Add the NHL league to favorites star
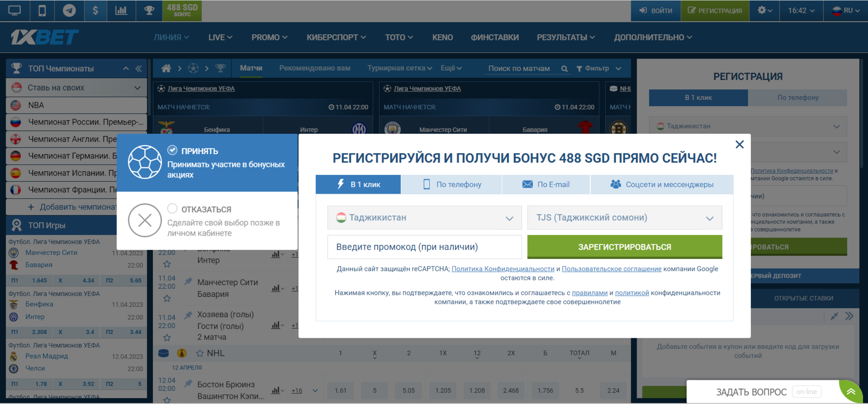This screenshot has width=868, height=404. click(x=200, y=353)
